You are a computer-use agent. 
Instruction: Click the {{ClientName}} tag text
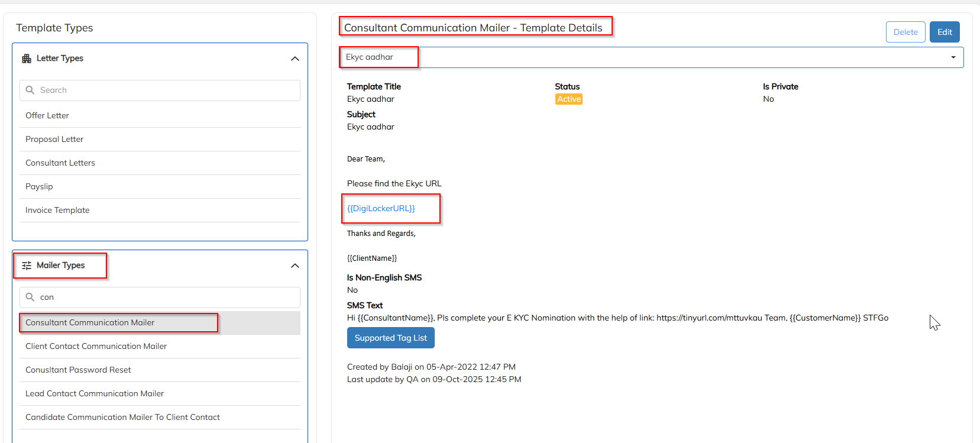click(372, 258)
